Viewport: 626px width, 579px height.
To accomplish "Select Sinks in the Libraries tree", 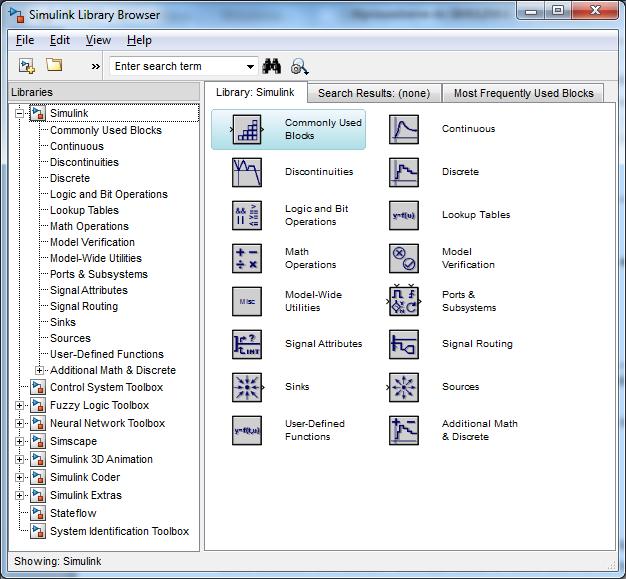I will point(63,322).
